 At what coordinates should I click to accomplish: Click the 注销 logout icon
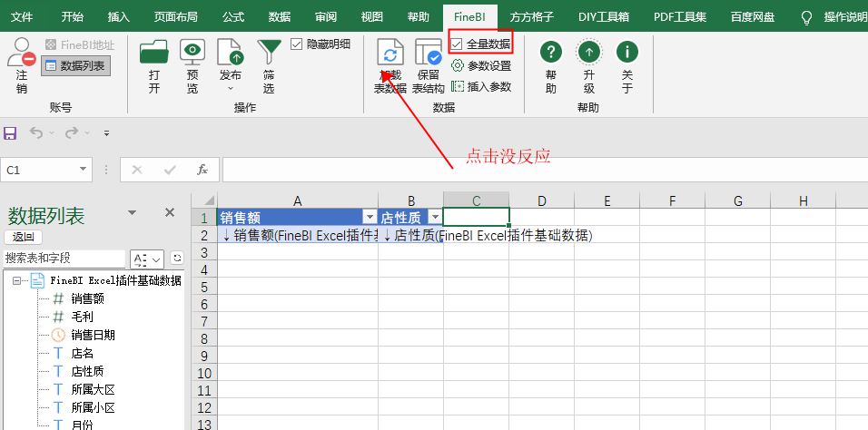coord(22,53)
